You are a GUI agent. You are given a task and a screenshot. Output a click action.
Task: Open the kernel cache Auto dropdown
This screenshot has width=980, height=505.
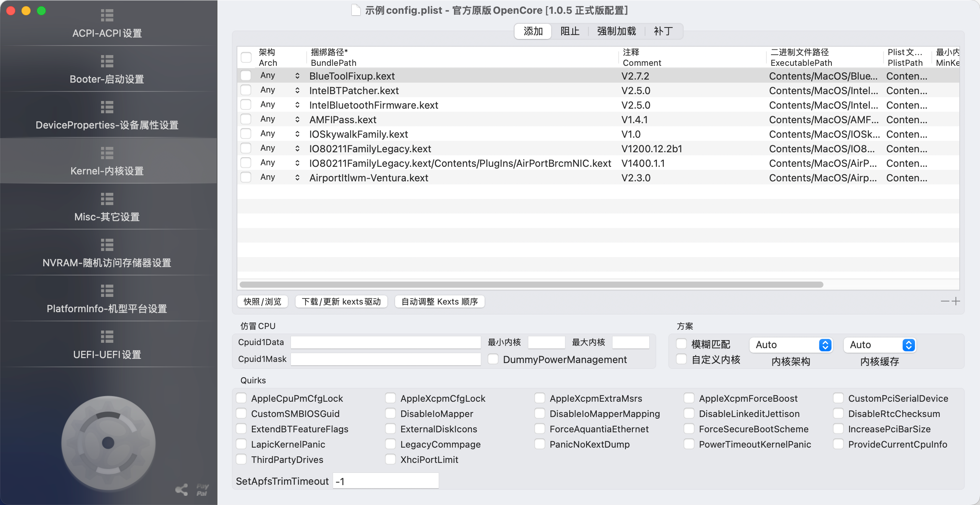[880, 345]
